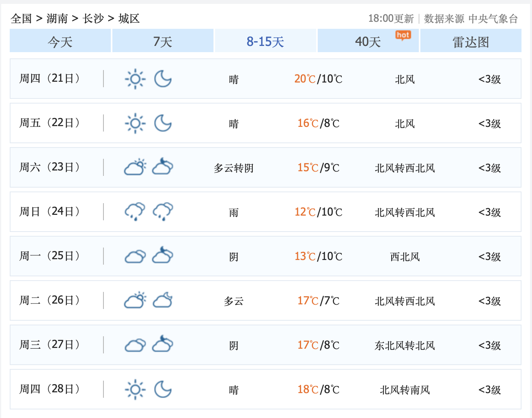Open the 7天 forecast tab
The image size is (532, 418).
click(163, 41)
